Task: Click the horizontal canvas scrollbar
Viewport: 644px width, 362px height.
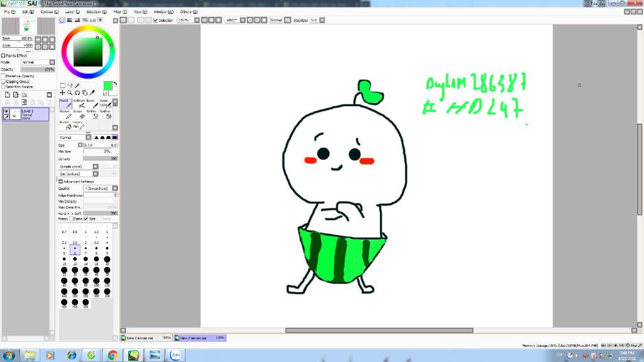Action: coord(379,331)
